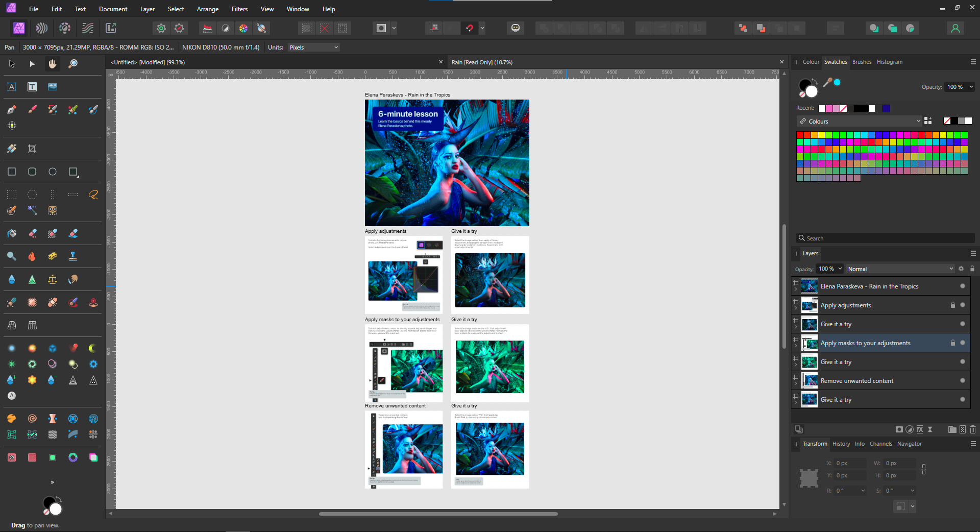Viewport: 980px width, 532px height.
Task: Open the Units Pixels dropdown
Action: (x=314, y=47)
